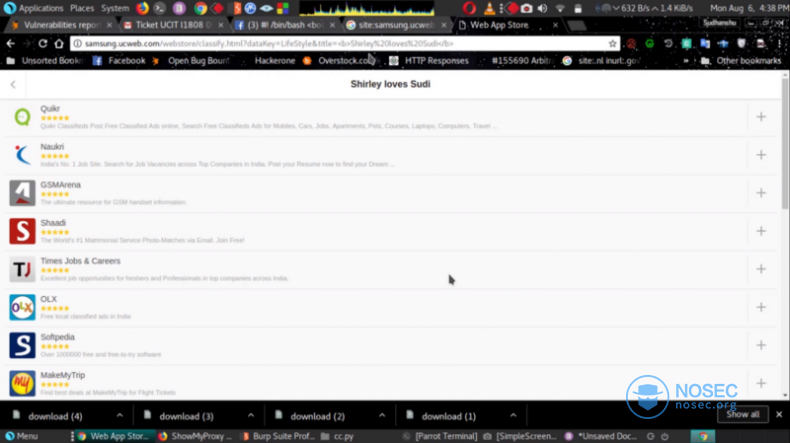Select the Web App Store tab
790x443 pixels.
point(508,25)
